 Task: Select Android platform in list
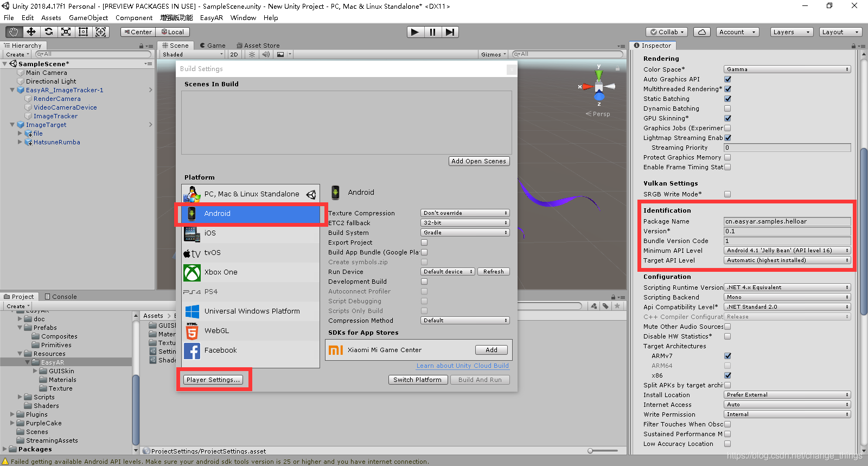pos(251,214)
